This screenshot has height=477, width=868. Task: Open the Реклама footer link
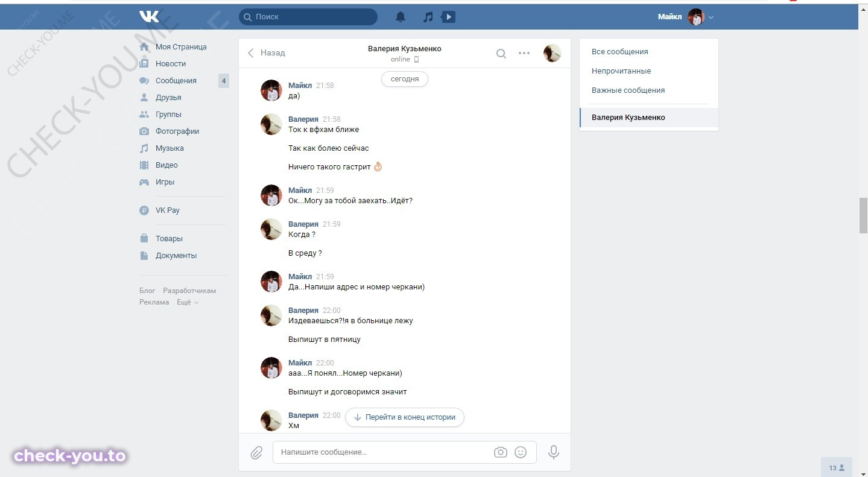tap(154, 302)
